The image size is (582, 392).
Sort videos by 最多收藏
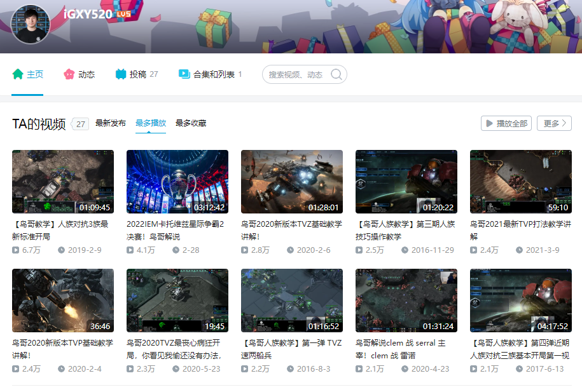[191, 123]
